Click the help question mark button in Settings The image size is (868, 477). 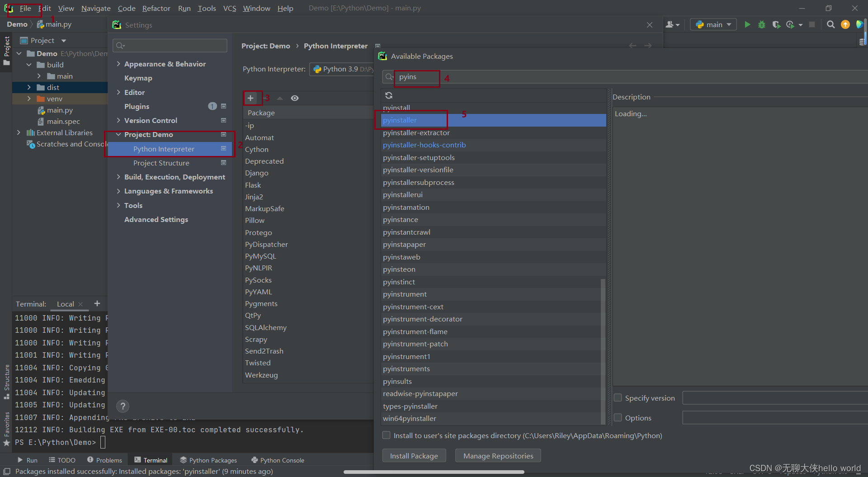[123, 406]
